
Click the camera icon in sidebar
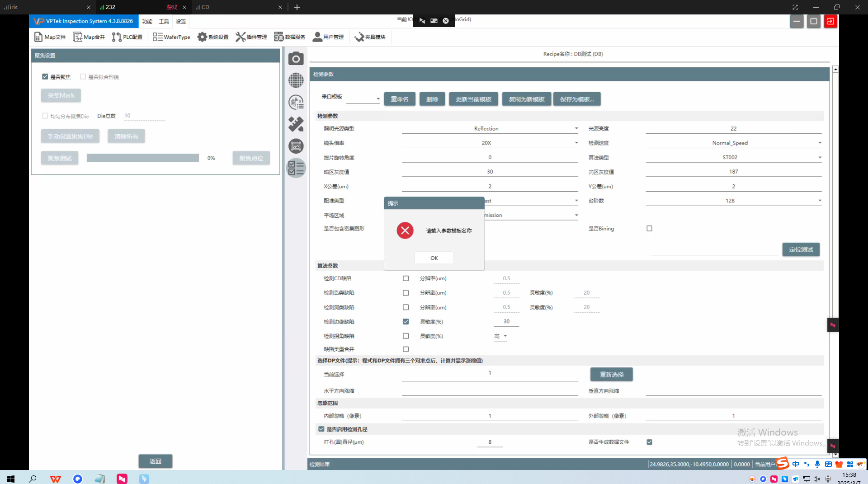(x=296, y=59)
